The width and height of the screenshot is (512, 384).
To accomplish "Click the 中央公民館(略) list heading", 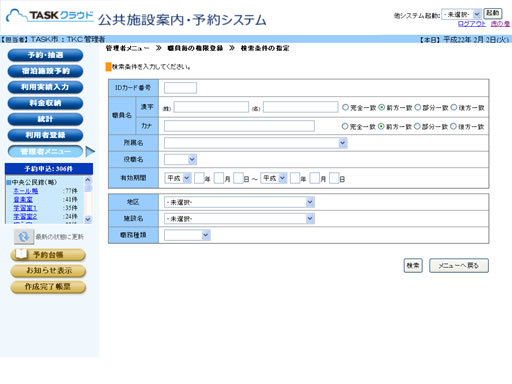I will click(x=34, y=182).
